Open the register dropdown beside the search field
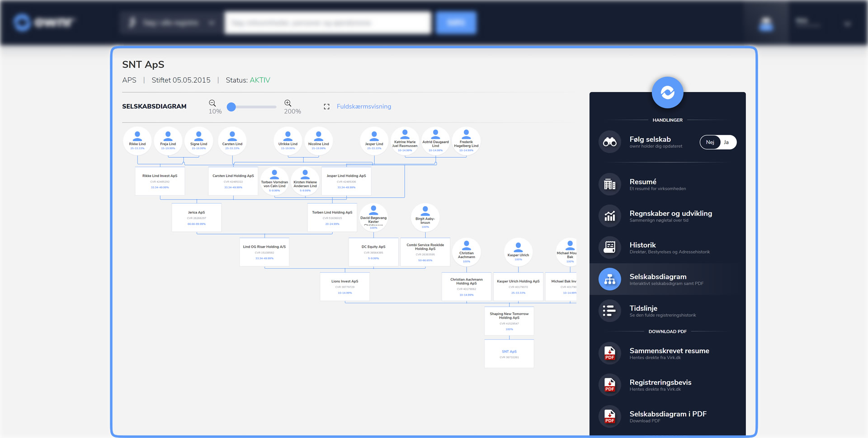The height and width of the screenshot is (438, 868). pos(170,23)
